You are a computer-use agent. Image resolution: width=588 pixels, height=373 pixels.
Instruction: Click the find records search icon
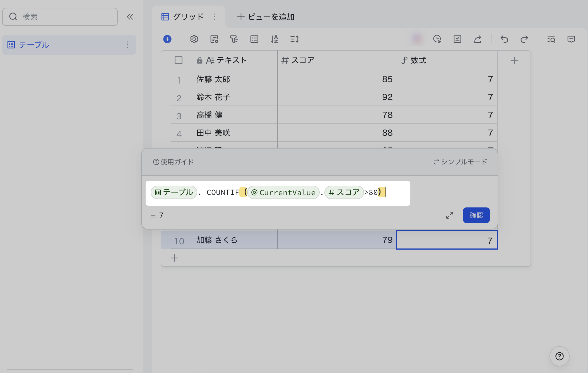pyautogui.click(x=551, y=39)
